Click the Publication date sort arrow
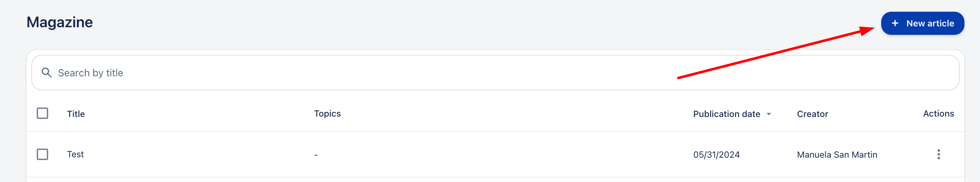Viewport: 980px width, 182px height. pos(769,114)
